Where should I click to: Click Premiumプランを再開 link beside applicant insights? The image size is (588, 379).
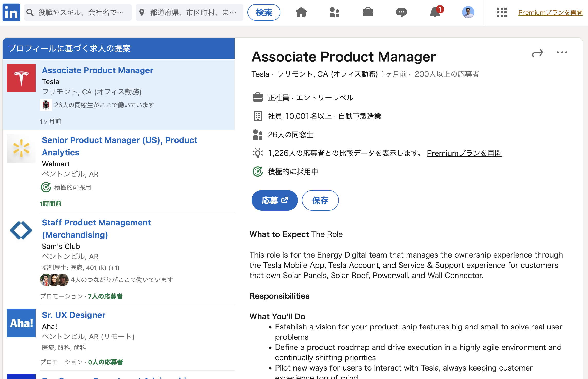pyautogui.click(x=464, y=153)
